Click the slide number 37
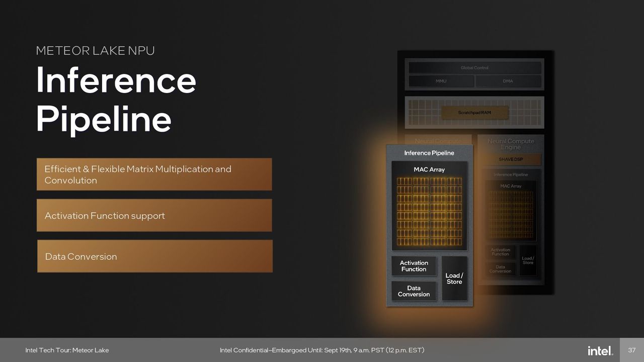 632,350
